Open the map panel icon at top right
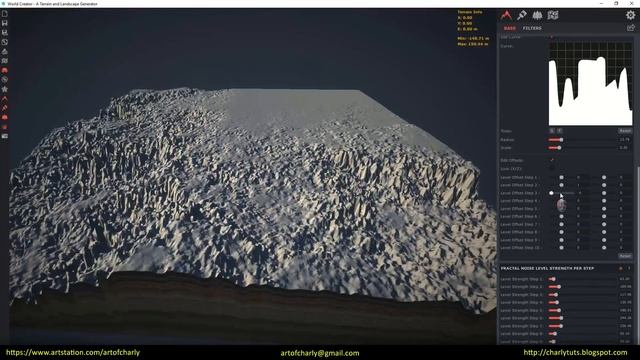 click(553, 15)
